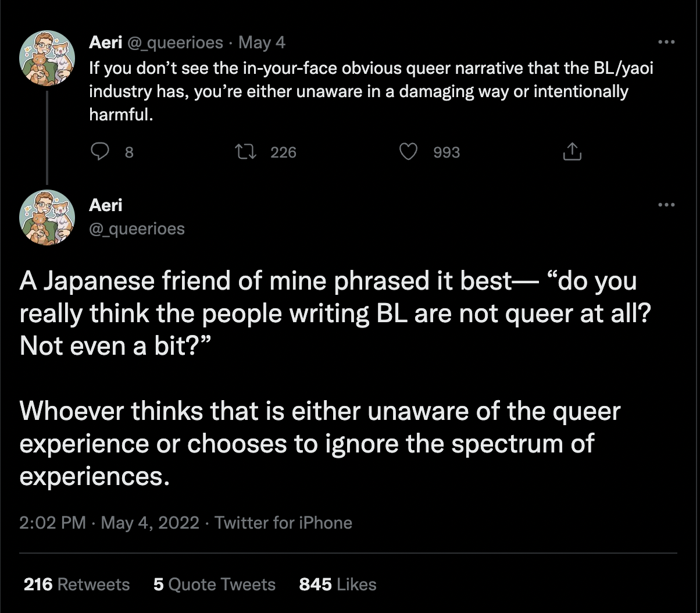Click the 226 retweet count on first tweet
The height and width of the screenshot is (613, 700).
pyautogui.click(x=284, y=152)
